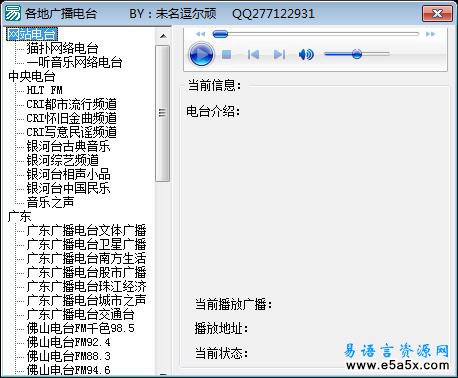
Task: Open 广东广播电台城市之声
Action: [x=86, y=300]
